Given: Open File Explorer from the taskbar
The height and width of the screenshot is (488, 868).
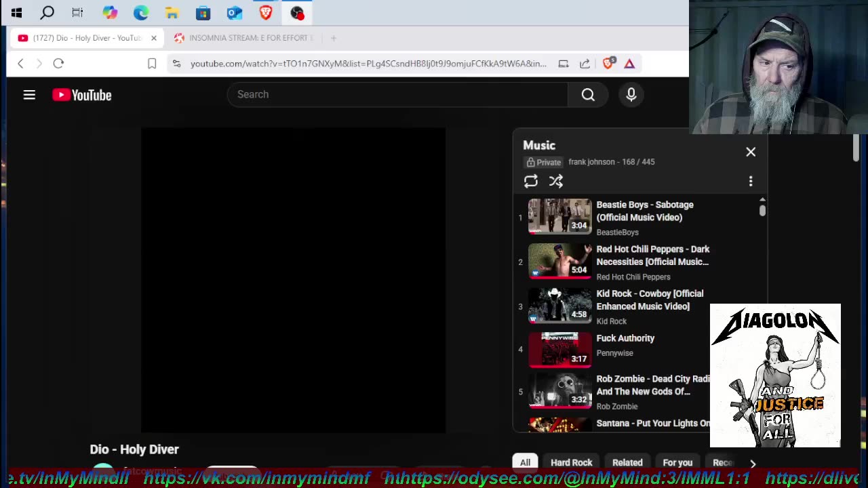Looking at the screenshot, I should coord(172,12).
